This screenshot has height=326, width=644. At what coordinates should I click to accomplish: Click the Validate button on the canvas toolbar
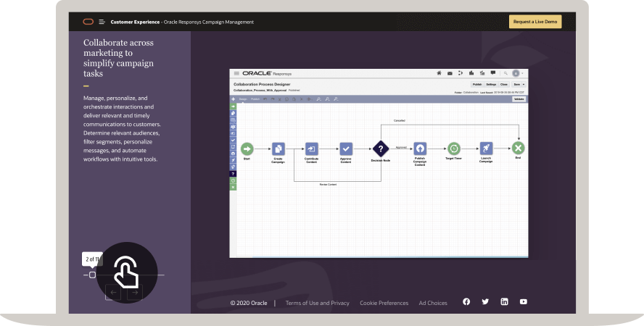point(519,99)
